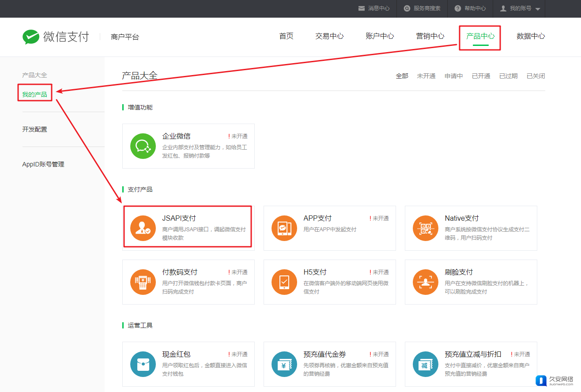Click the 刷脸支付 face scan icon
Screen dimensions: 581x392
426,282
